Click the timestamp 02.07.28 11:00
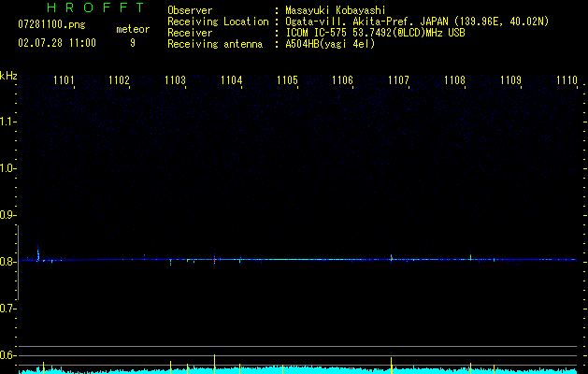The height and width of the screenshot is (374, 588). [57, 43]
